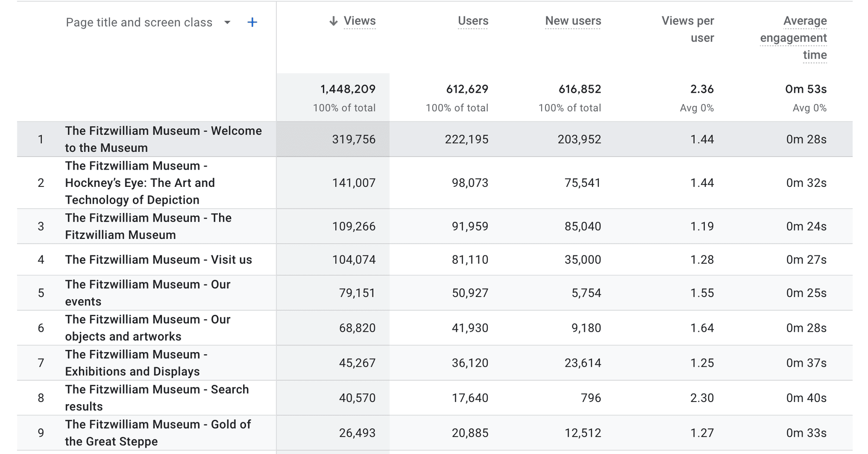Sort by Average engagement time column
Screen dimensions: 868x454
point(793,38)
